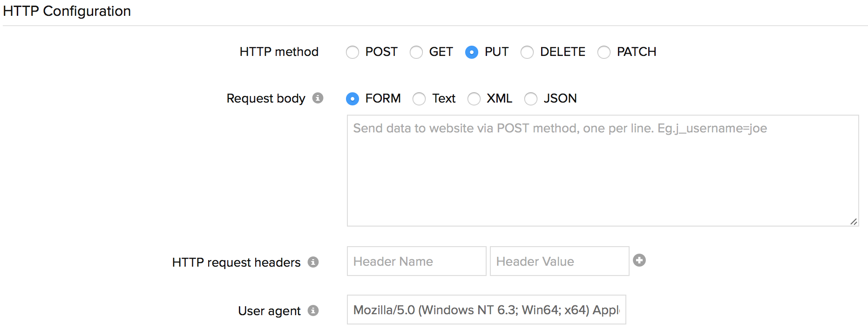
Task: Set request body type to XML
Action: tap(474, 99)
